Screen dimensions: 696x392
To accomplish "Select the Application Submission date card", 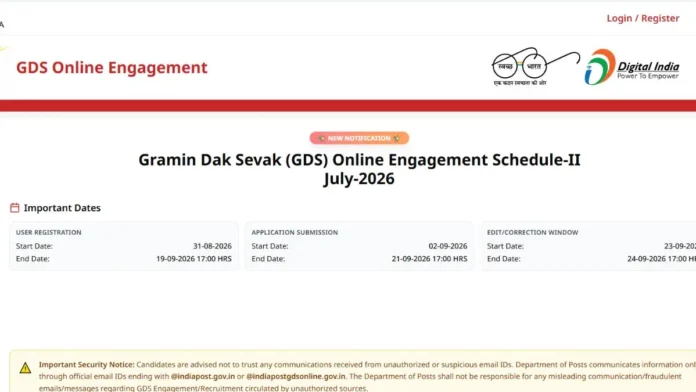I will [359, 246].
